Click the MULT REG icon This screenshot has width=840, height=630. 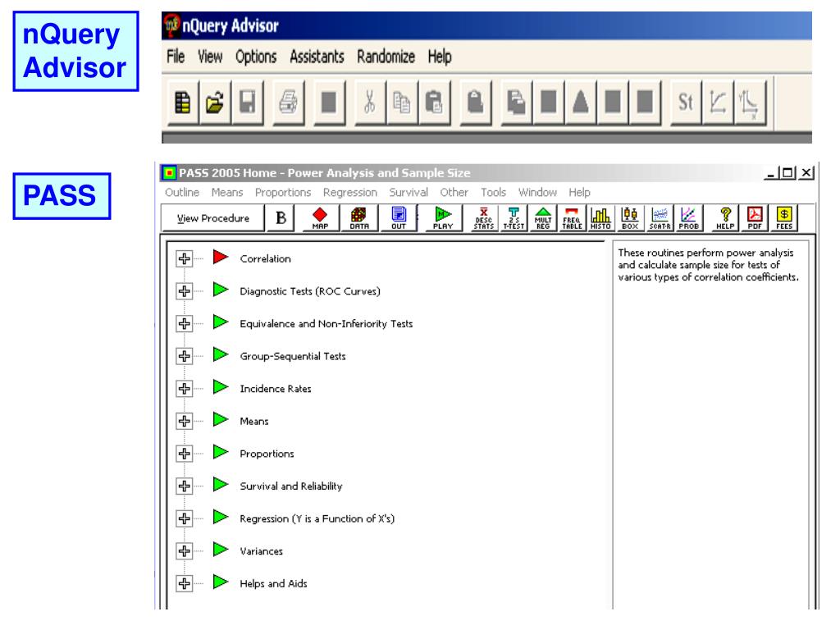click(543, 218)
